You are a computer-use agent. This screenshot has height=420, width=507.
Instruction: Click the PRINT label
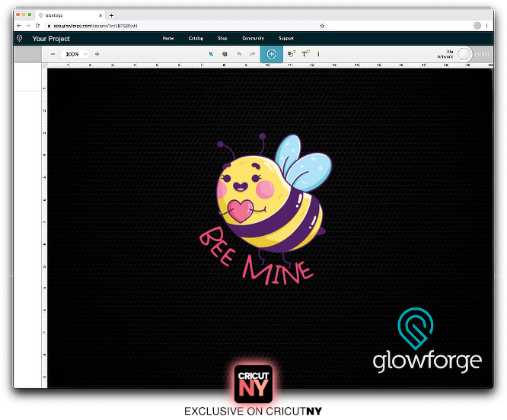[x=482, y=54]
